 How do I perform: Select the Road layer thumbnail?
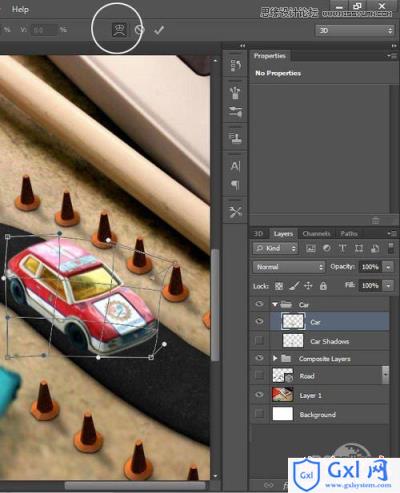click(283, 375)
